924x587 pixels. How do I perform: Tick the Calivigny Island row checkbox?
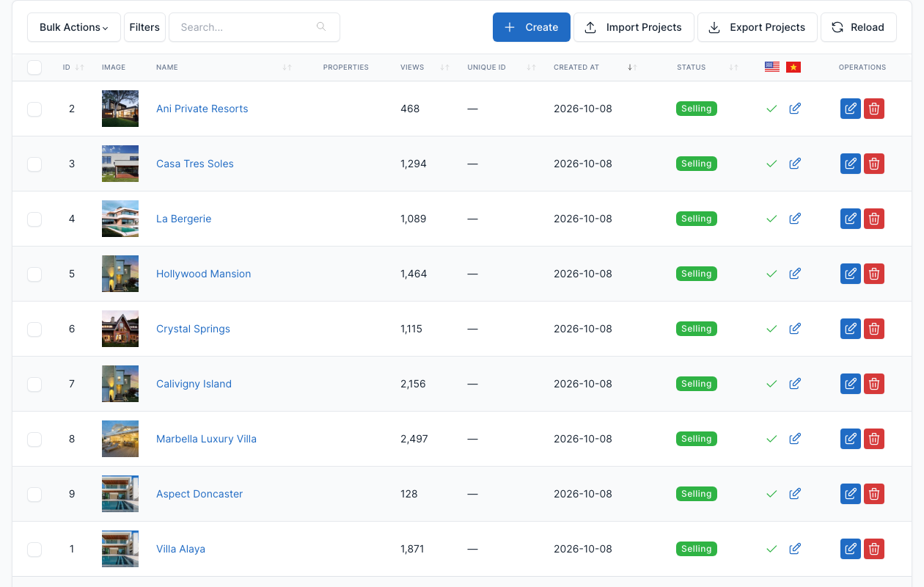[34, 384]
